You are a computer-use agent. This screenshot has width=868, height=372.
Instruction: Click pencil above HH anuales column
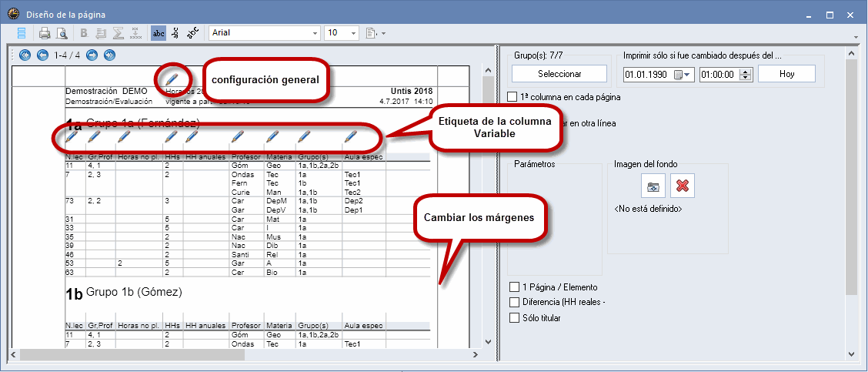(x=192, y=137)
